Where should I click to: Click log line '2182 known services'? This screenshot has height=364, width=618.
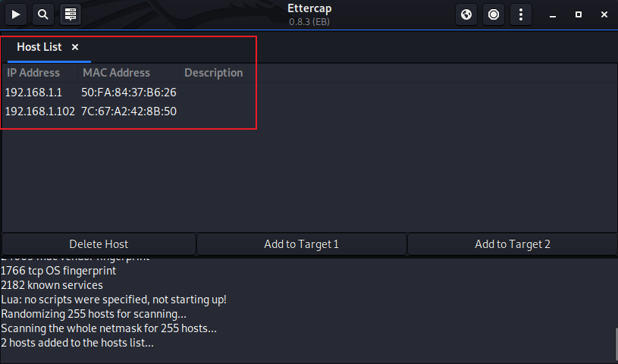(x=52, y=285)
